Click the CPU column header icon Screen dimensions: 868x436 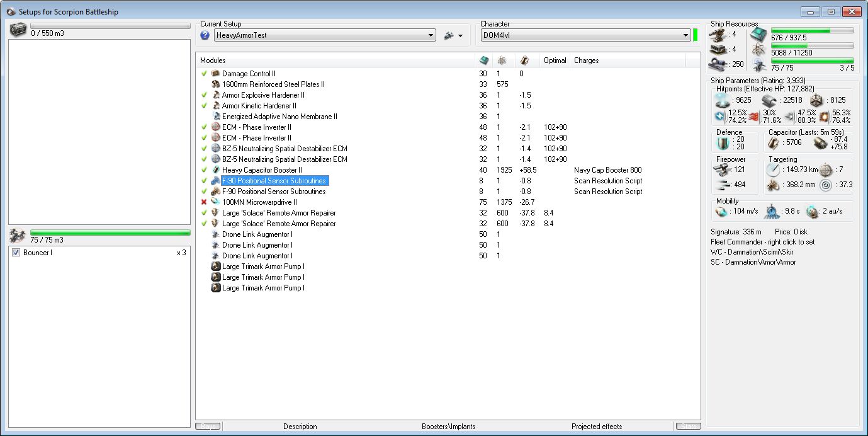pos(483,60)
